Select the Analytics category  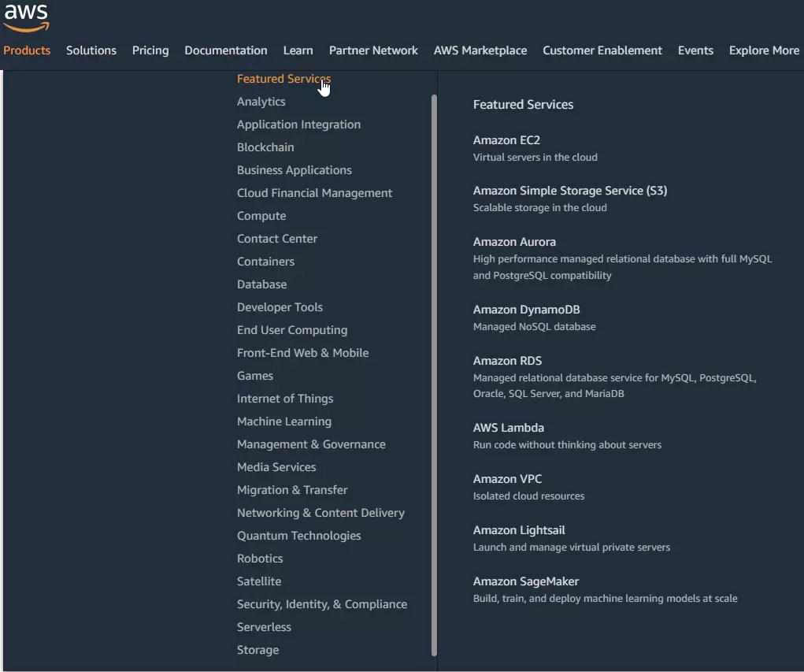click(x=261, y=102)
